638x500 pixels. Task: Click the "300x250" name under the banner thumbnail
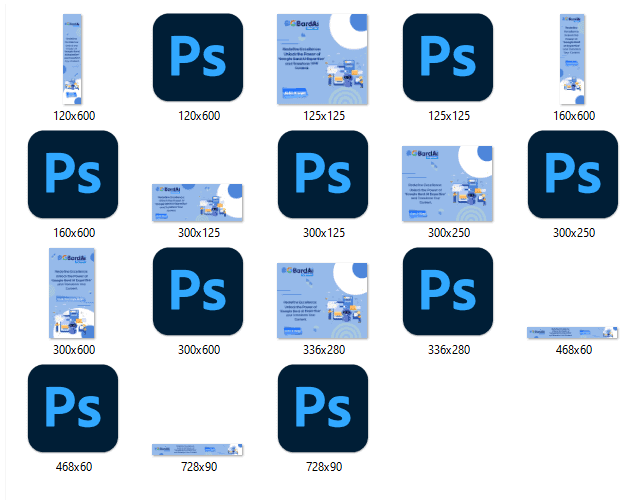pyautogui.click(x=449, y=233)
